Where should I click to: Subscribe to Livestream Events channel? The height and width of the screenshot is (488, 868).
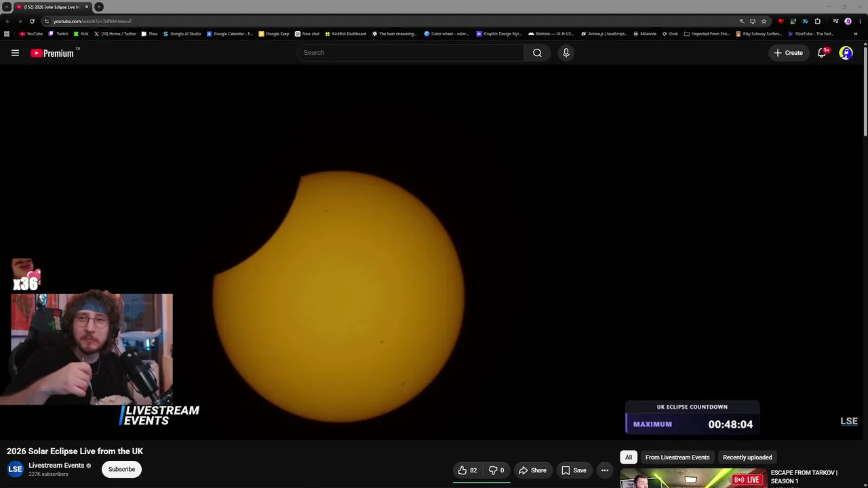pyautogui.click(x=121, y=469)
